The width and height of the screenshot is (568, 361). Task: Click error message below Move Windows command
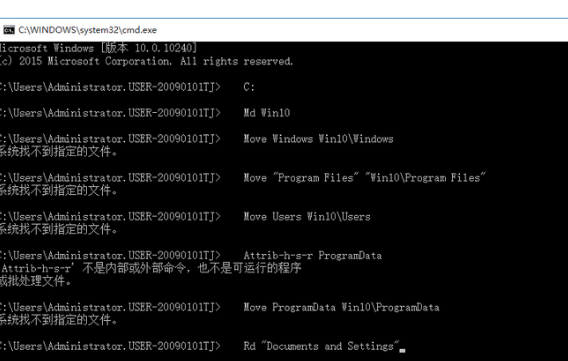click(x=59, y=152)
